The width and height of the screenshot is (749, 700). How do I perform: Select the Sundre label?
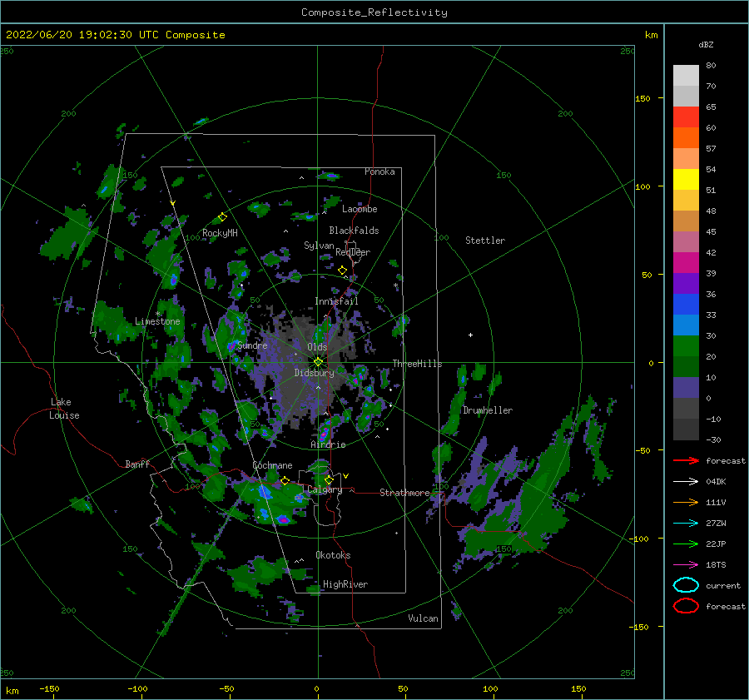pyautogui.click(x=252, y=345)
